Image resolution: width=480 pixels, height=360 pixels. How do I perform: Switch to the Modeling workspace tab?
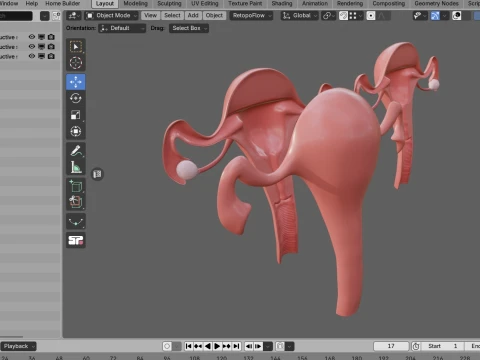point(135,4)
